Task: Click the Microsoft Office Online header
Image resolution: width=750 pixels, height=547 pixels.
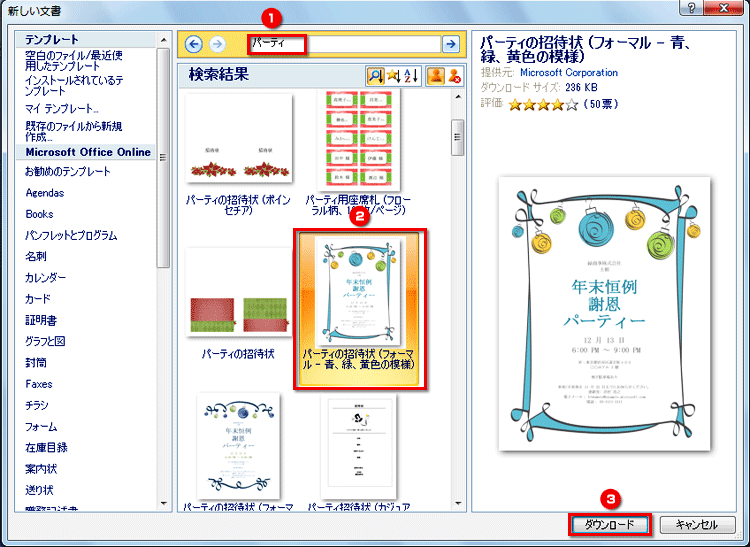Action: (88, 152)
